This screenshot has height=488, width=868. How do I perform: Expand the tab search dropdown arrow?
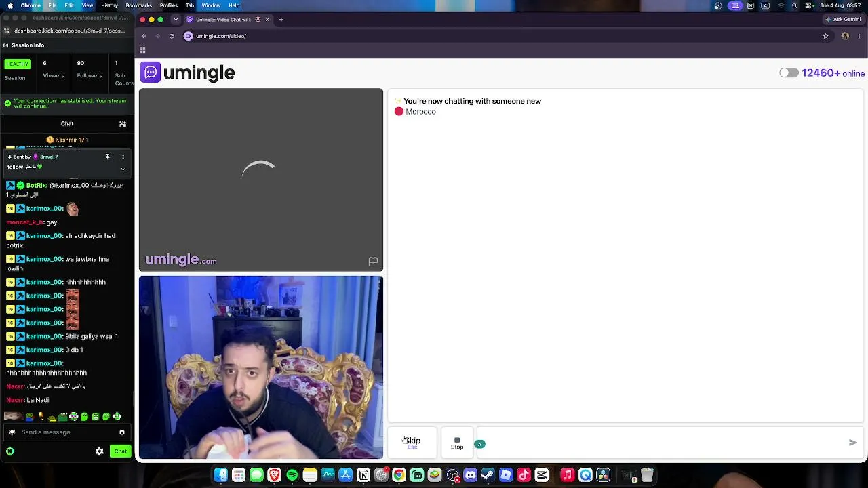tap(176, 19)
